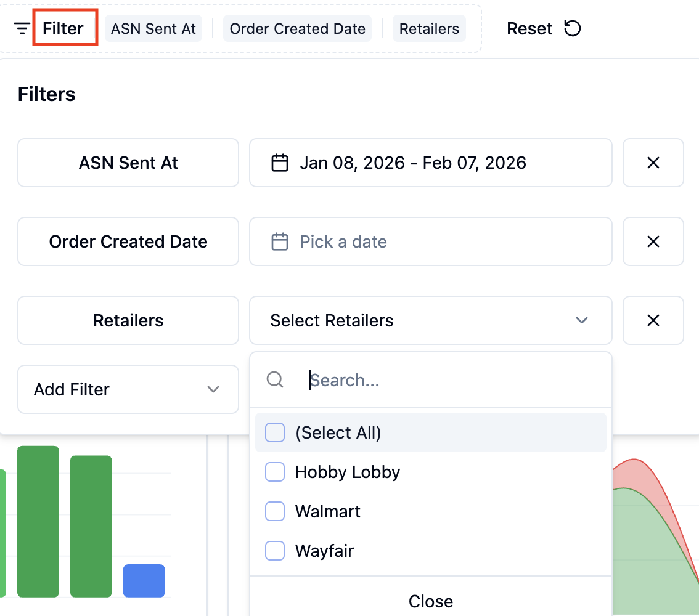Enable the Walmart checkbox
699x616 pixels.
(x=275, y=511)
